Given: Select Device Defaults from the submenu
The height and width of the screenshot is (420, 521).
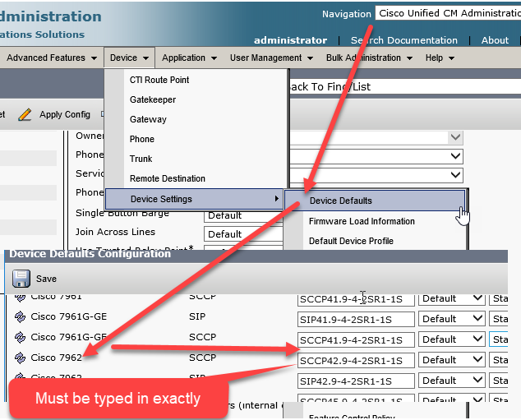Looking at the screenshot, I should click(340, 201).
